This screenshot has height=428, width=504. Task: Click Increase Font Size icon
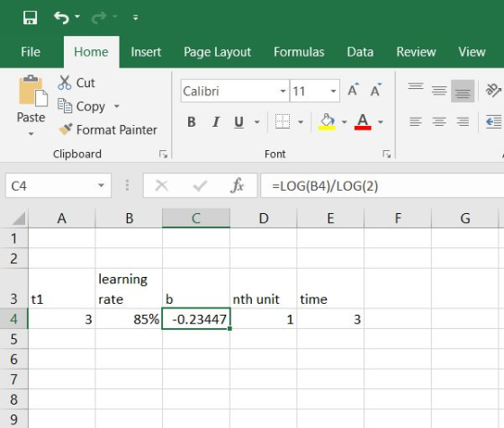point(354,90)
